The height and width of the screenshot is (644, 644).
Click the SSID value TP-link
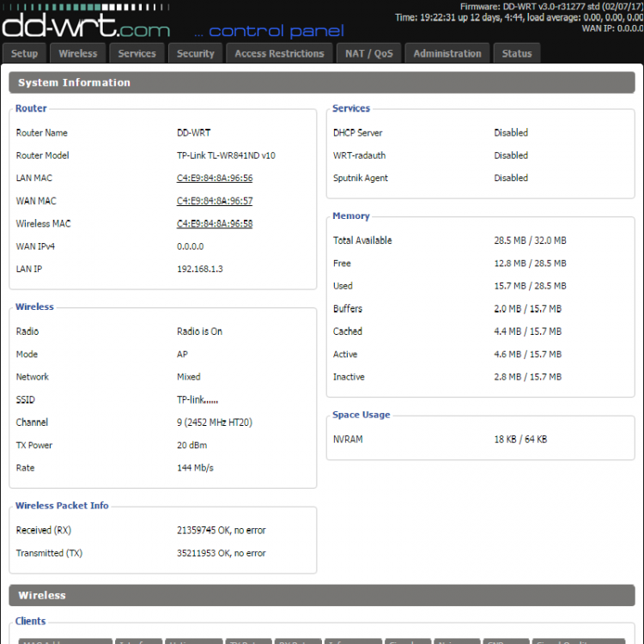point(197,400)
